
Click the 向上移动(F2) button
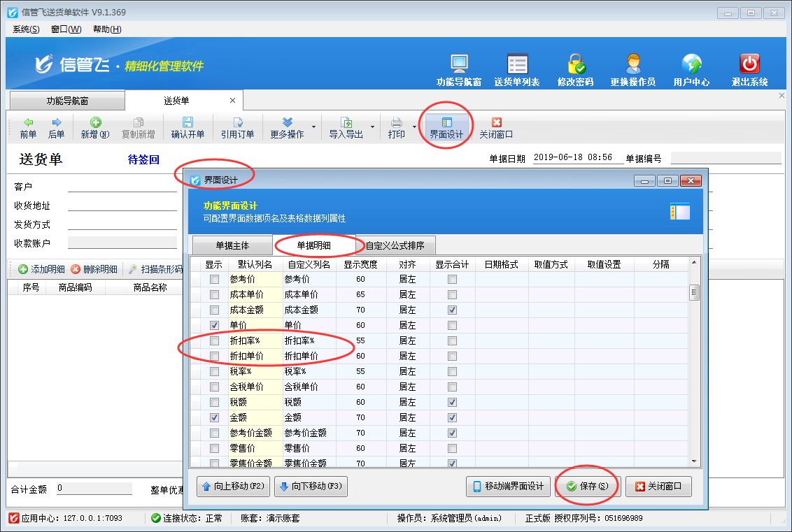(x=233, y=487)
